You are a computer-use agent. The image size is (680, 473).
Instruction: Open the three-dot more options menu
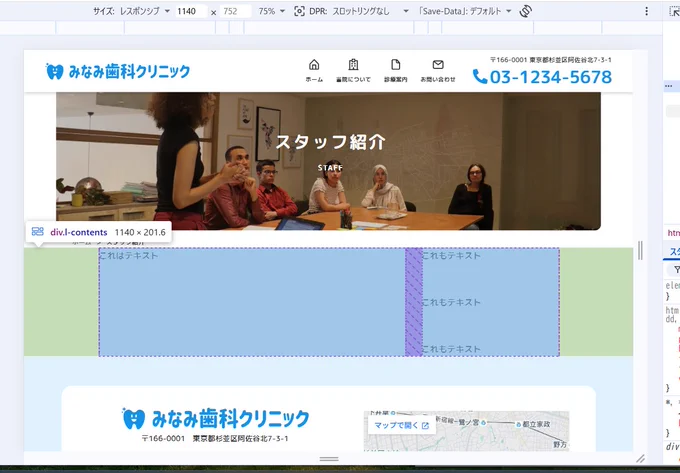pos(646,11)
